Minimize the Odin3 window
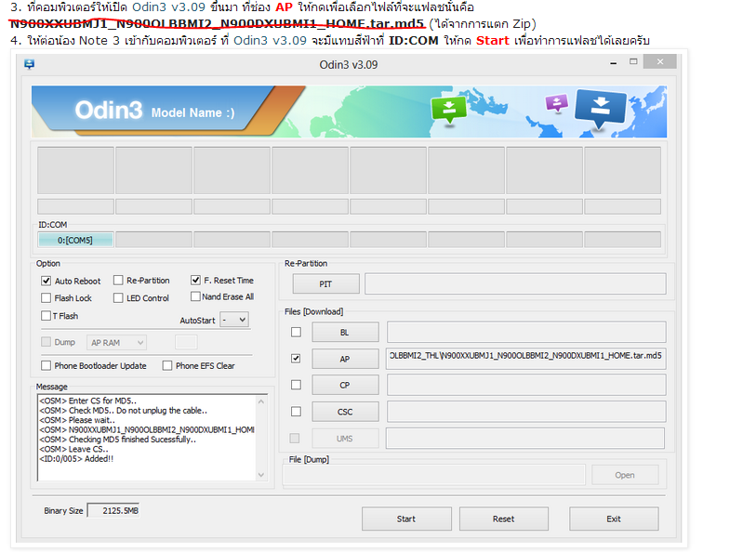This screenshot has width=756, height=552. 614,62
